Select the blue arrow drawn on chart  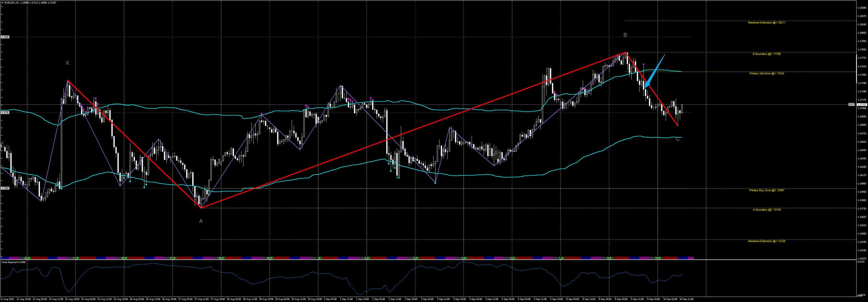click(x=654, y=71)
